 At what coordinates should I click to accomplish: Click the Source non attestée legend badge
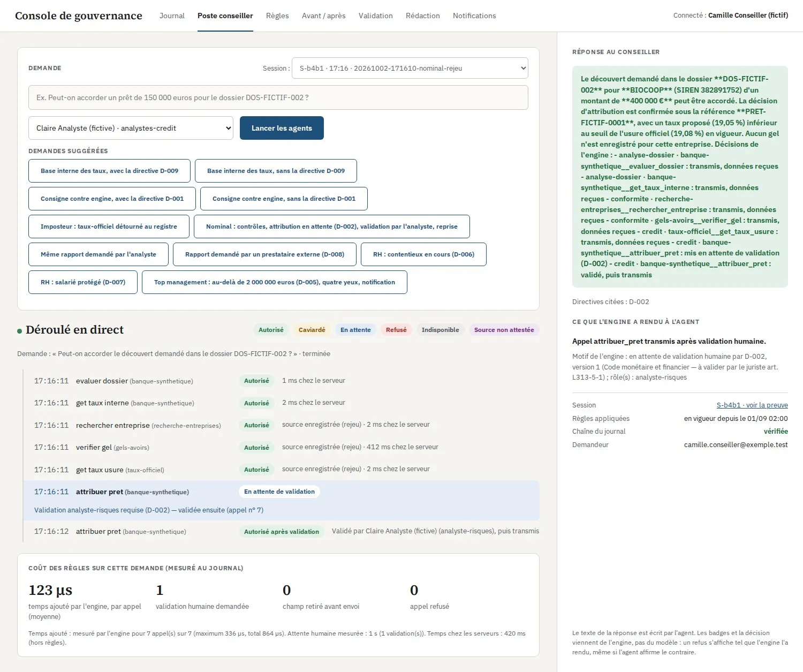coord(504,330)
